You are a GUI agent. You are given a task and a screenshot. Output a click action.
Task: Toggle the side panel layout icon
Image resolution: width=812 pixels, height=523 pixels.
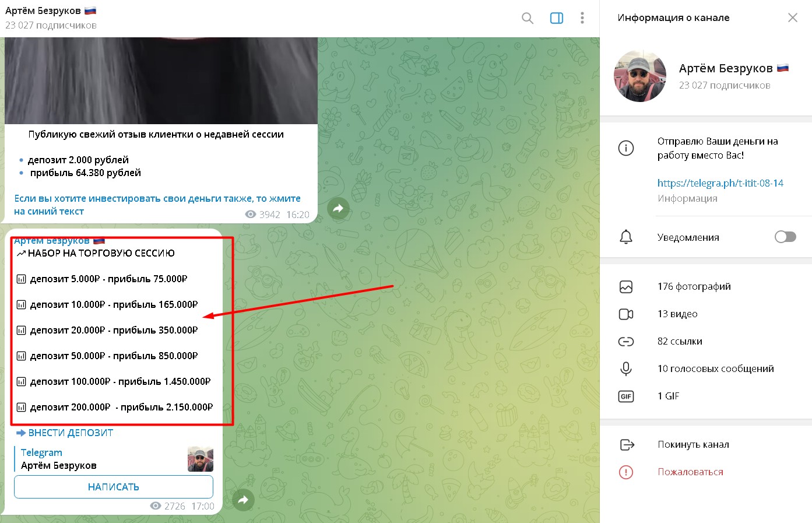click(557, 18)
